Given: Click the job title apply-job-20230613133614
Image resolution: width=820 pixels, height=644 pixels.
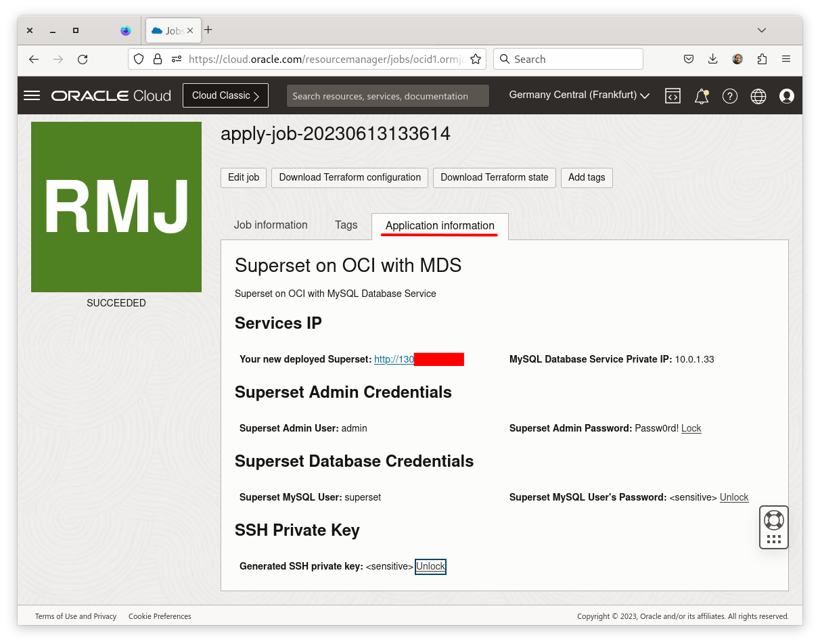Looking at the screenshot, I should 336,134.
